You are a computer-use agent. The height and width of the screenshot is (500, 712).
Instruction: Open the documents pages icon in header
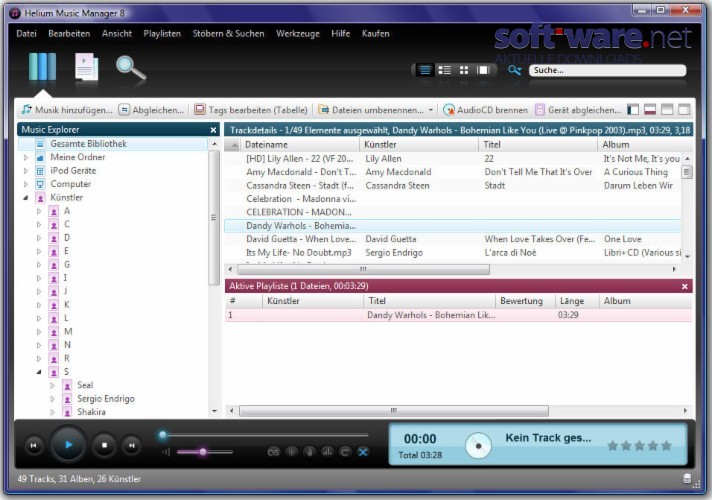[86, 67]
